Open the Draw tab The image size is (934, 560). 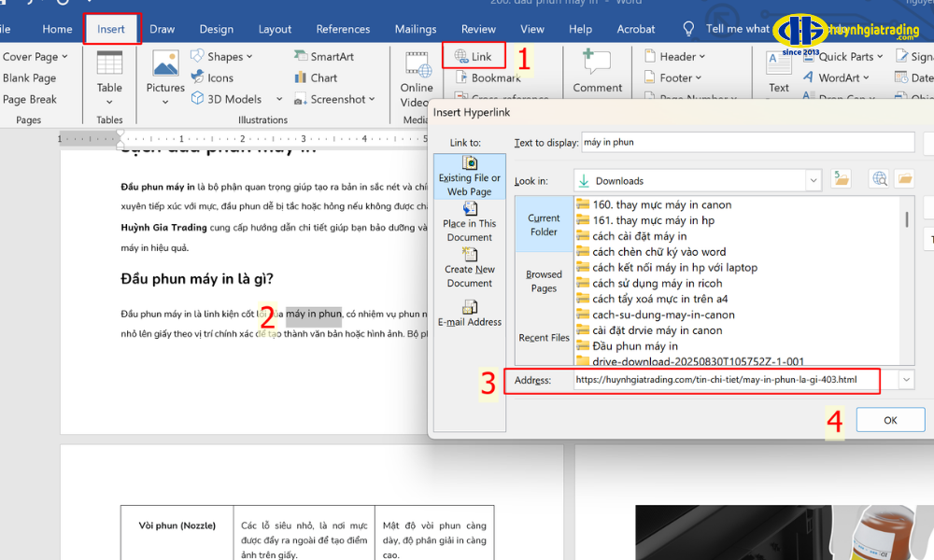(162, 29)
